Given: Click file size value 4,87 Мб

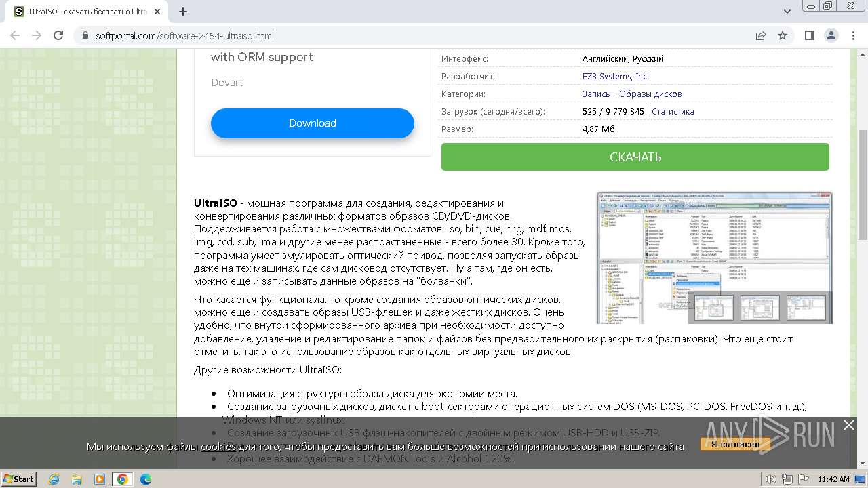Looking at the screenshot, I should click(x=599, y=129).
